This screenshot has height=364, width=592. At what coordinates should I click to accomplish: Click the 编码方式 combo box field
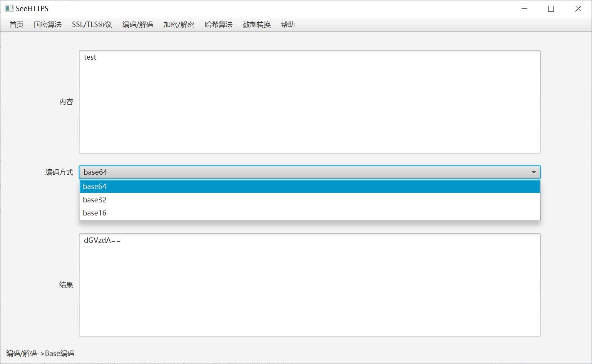(x=310, y=172)
